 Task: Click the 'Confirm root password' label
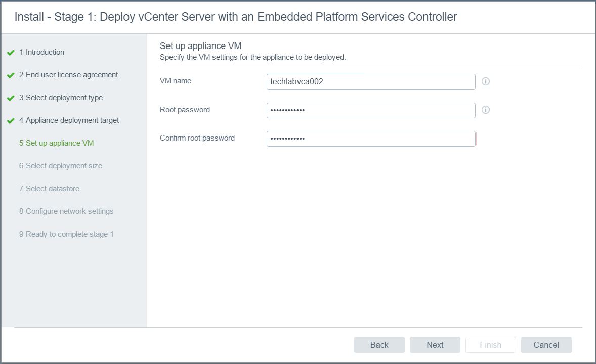(197, 138)
